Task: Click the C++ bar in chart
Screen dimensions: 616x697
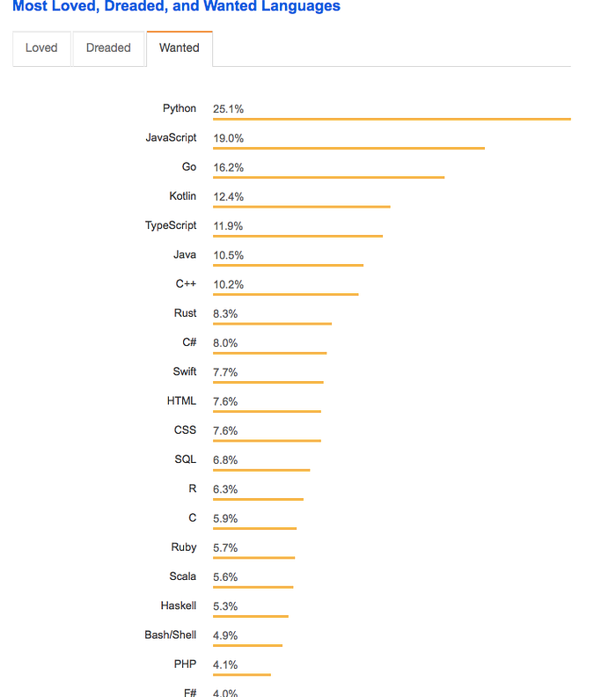Action: click(286, 294)
